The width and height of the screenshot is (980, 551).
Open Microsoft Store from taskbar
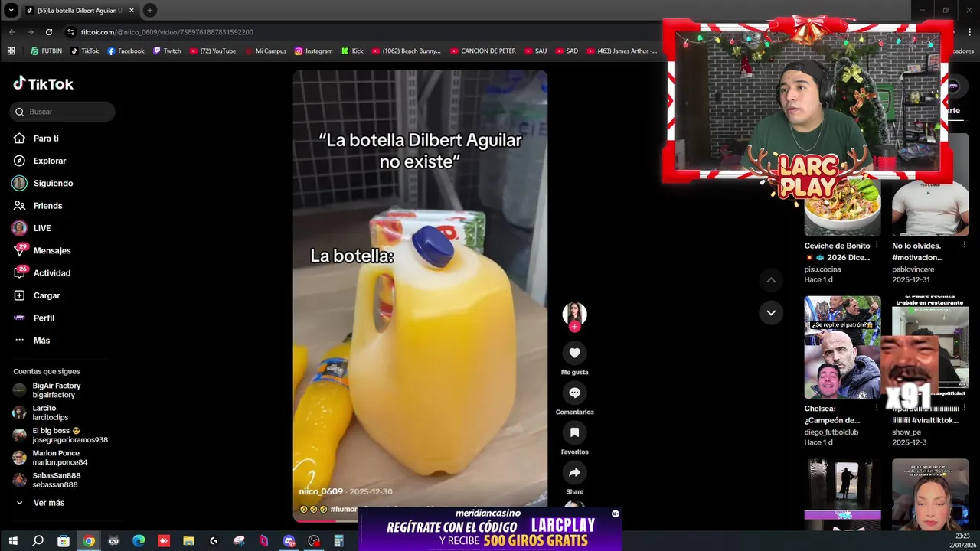64,541
